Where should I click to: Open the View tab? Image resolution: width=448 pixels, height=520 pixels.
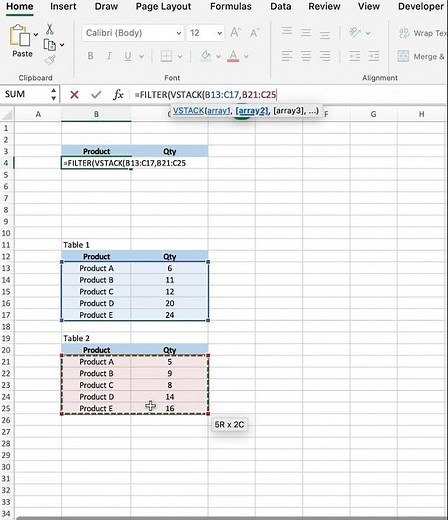[x=369, y=6]
